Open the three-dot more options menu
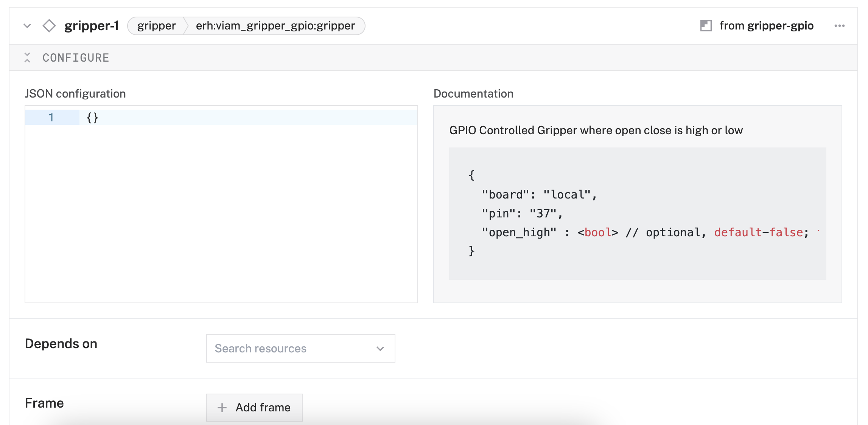 (839, 26)
